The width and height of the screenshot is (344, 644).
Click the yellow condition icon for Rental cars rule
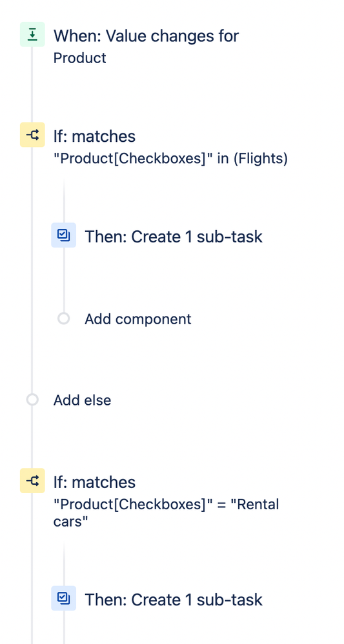click(x=32, y=480)
